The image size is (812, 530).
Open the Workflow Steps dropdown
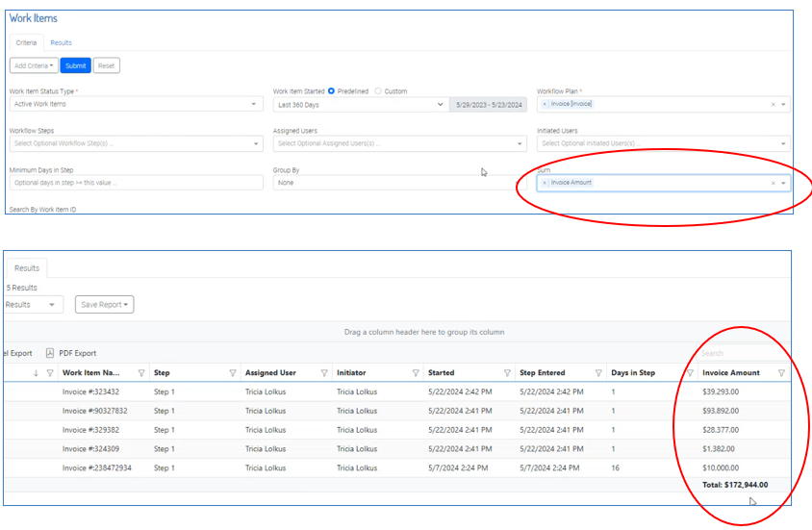tap(137, 143)
